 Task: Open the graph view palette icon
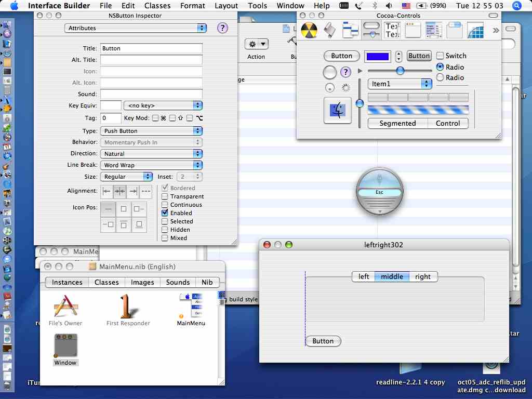point(475,30)
